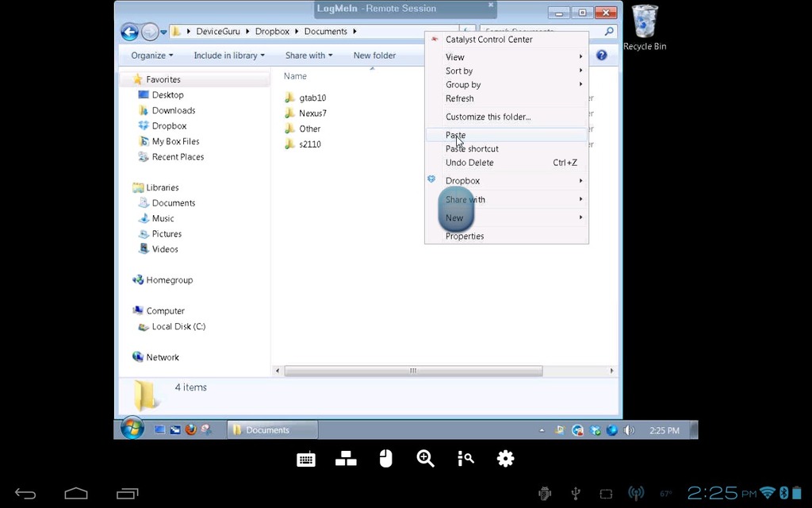
Task: Open the Include in library dropdown
Action: [x=229, y=56]
